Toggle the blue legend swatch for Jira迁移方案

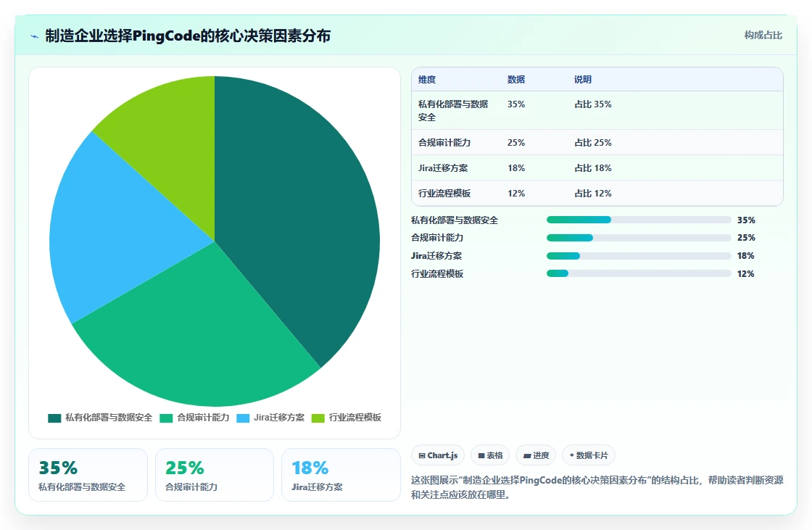243,418
